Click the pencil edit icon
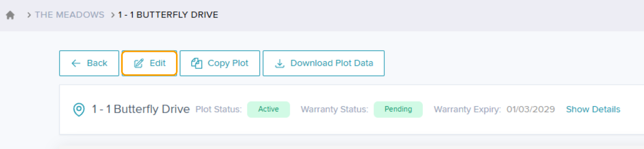 [139, 63]
